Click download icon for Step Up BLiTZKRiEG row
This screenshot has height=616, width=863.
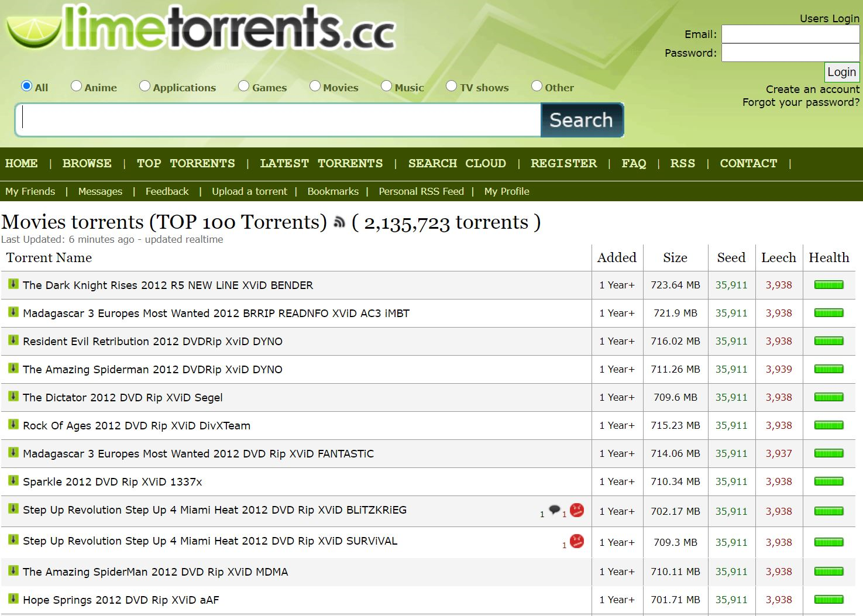[13, 509]
